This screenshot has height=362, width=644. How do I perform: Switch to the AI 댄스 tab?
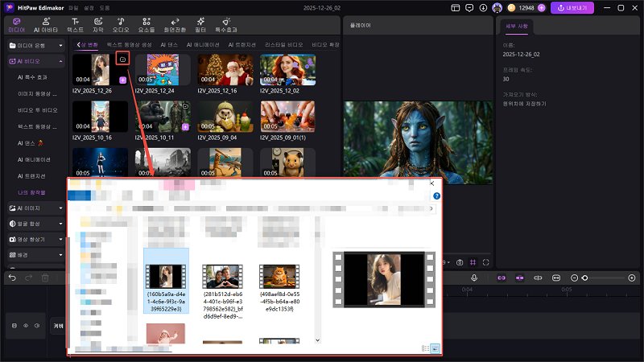pos(169,44)
